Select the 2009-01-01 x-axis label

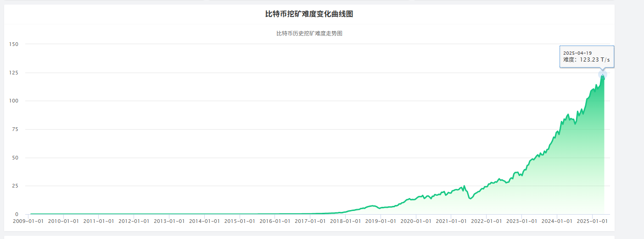coord(28,221)
